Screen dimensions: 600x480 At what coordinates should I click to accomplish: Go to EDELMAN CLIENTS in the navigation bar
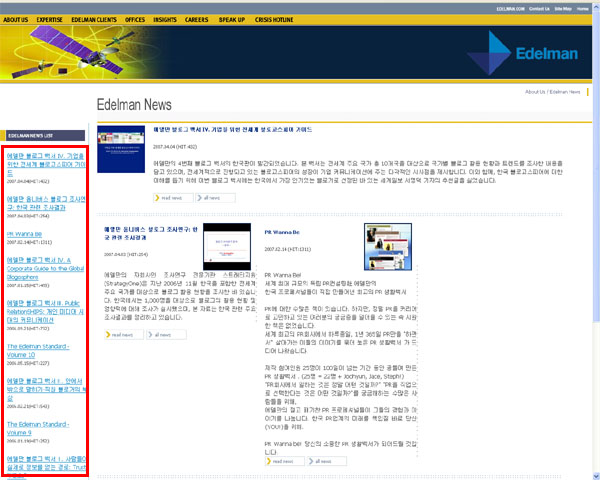click(94, 20)
